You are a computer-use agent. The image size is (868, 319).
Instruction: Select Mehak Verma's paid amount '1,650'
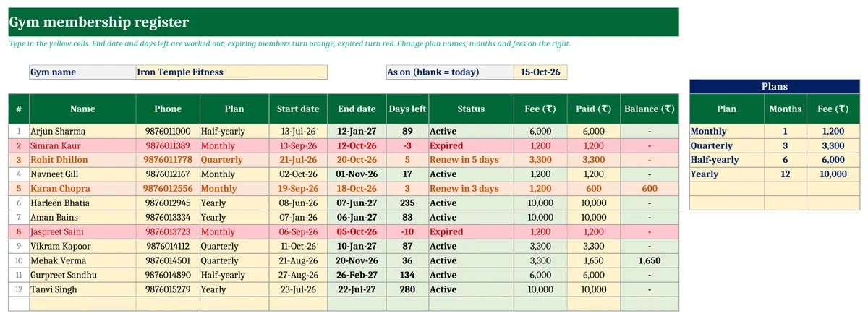tap(595, 261)
